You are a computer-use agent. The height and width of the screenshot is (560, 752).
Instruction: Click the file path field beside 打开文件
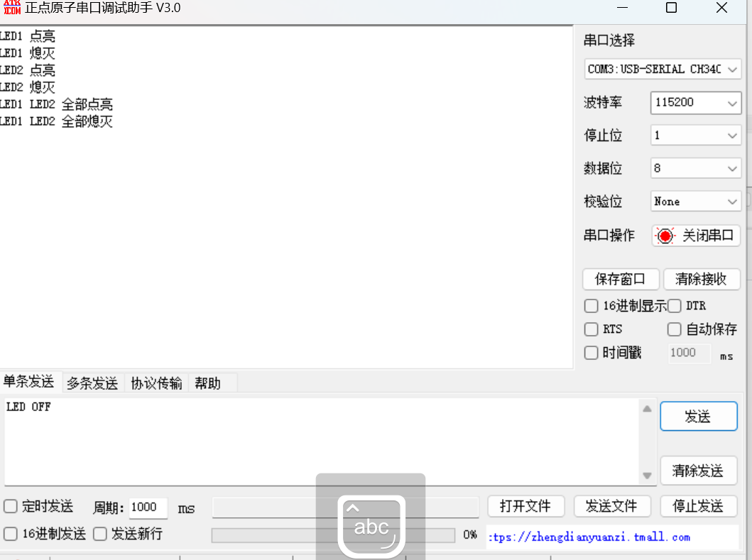point(345,507)
